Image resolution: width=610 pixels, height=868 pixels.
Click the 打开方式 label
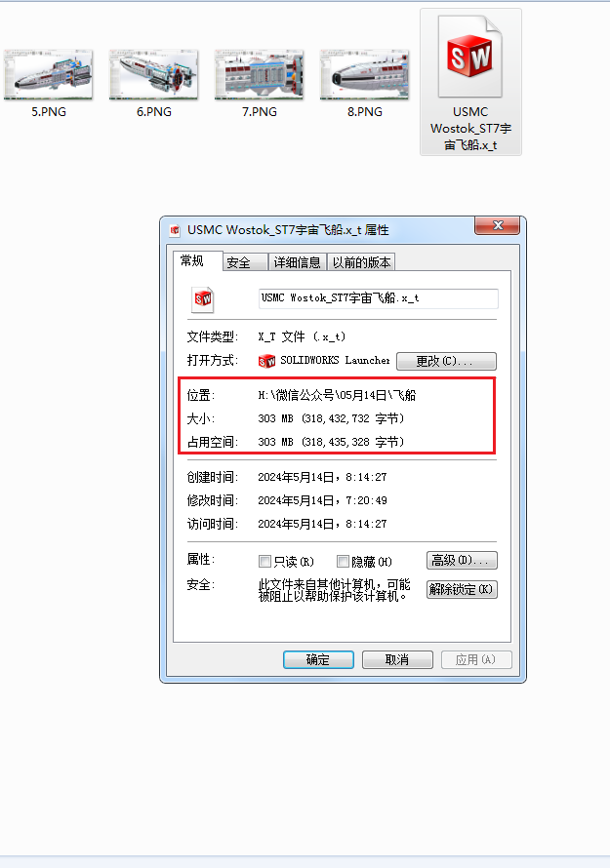tap(212, 361)
